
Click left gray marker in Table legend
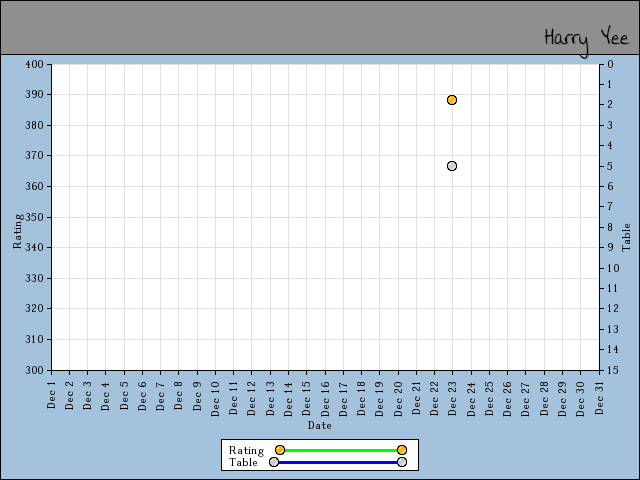click(x=274, y=462)
